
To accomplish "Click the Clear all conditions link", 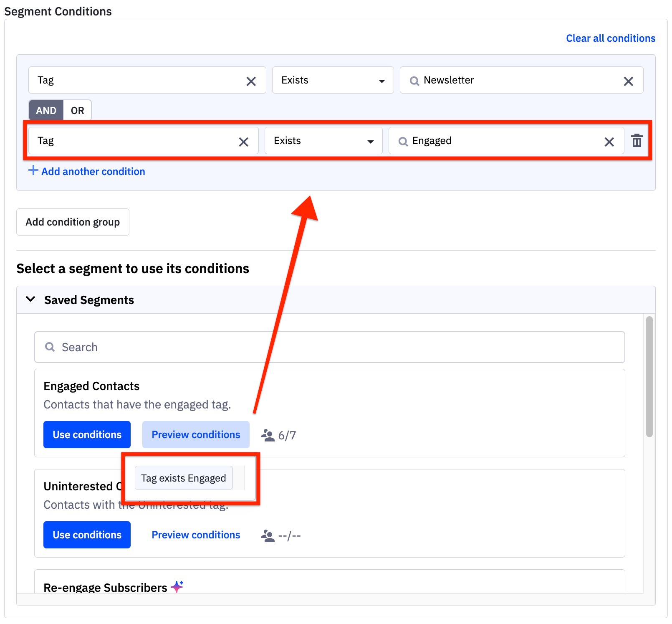I will (x=611, y=38).
